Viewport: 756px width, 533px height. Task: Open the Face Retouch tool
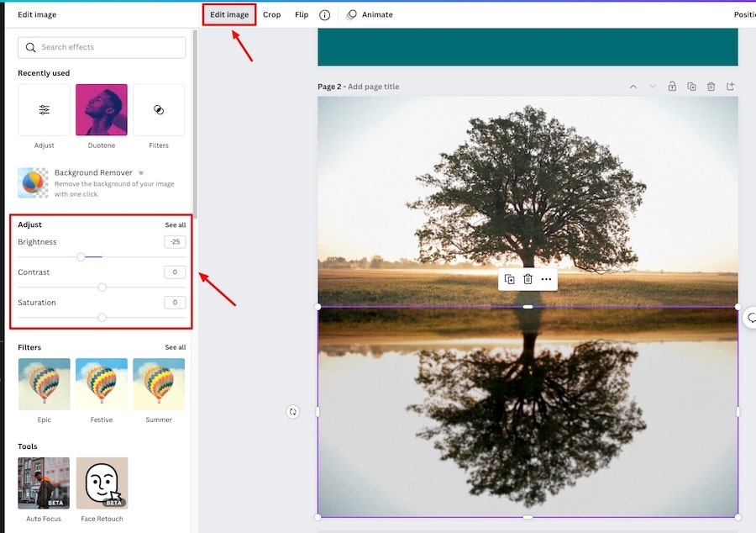[x=102, y=483]
